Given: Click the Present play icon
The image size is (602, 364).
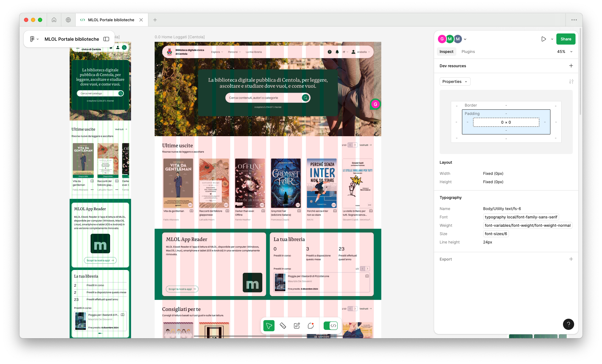Looking at the screenshot, I should click(x=543, y=39).
